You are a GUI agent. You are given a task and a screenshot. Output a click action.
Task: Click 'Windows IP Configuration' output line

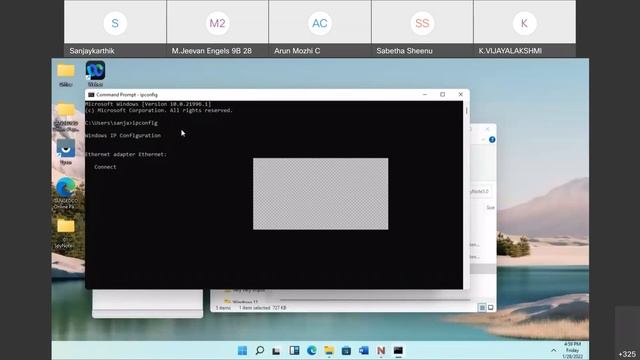point(123,136)
